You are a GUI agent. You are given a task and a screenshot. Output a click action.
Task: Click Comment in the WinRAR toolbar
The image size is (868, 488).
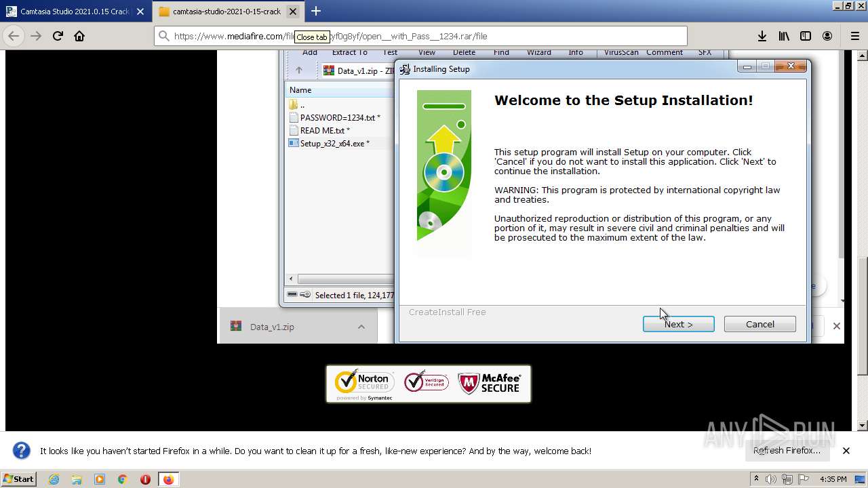665,52
